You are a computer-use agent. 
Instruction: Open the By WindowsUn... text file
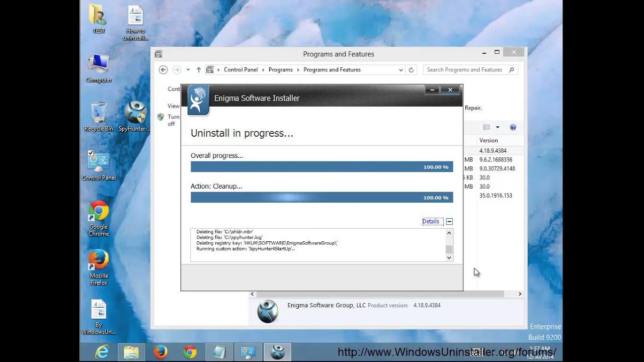click(99, 317)
